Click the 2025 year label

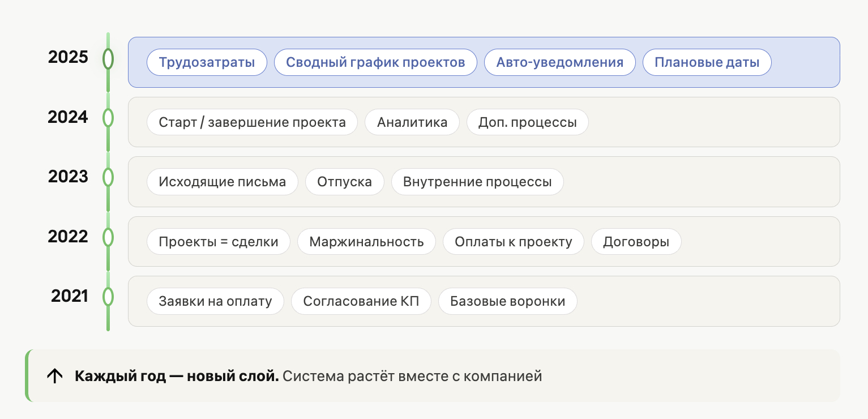69,57
